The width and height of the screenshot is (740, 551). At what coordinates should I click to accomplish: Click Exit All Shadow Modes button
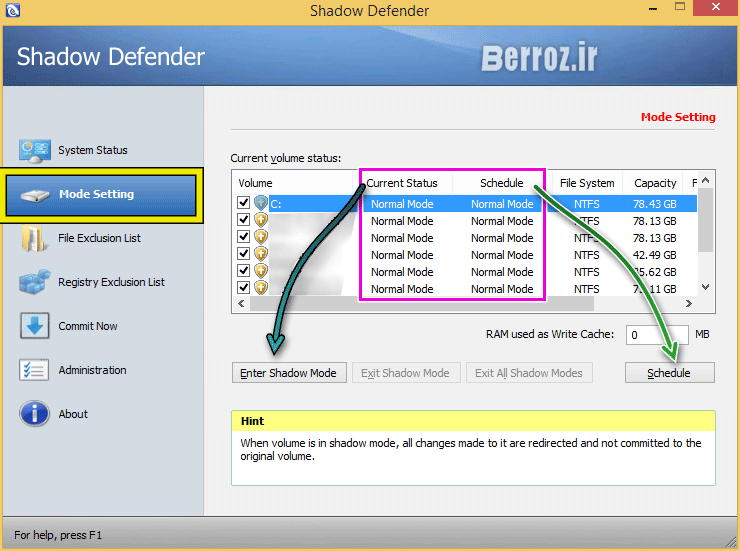pos(529,373)
